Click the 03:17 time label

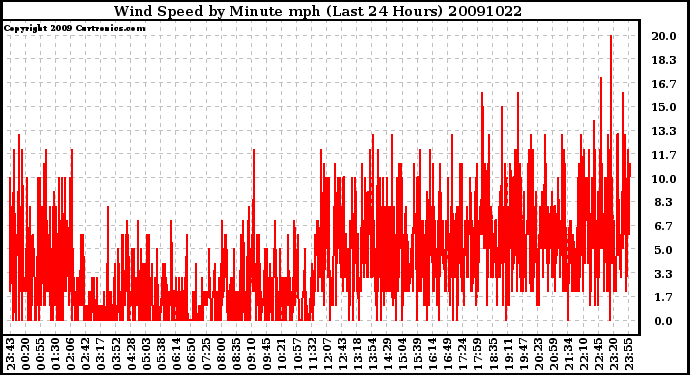[100, 354]
